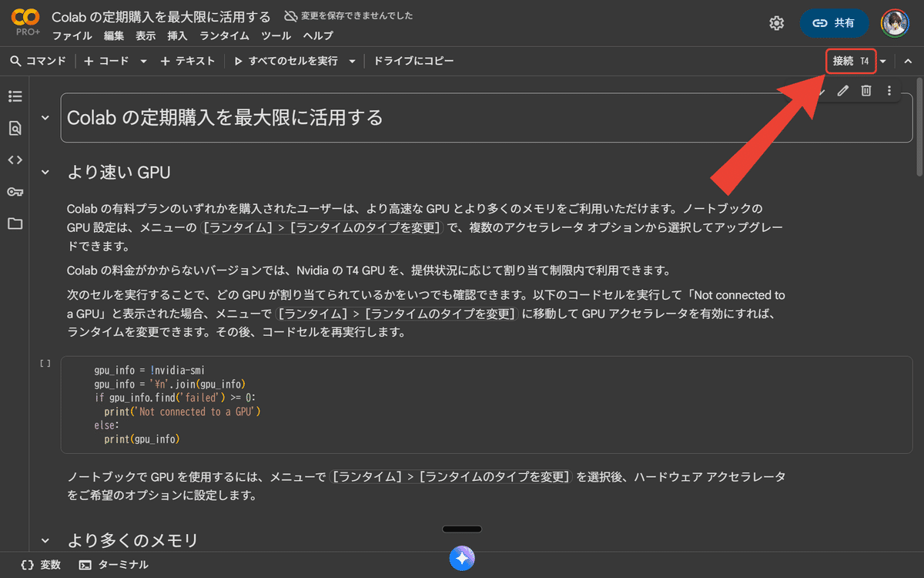
Task: Collapse the より多くのメモリ section
Action: click(45, 540)
